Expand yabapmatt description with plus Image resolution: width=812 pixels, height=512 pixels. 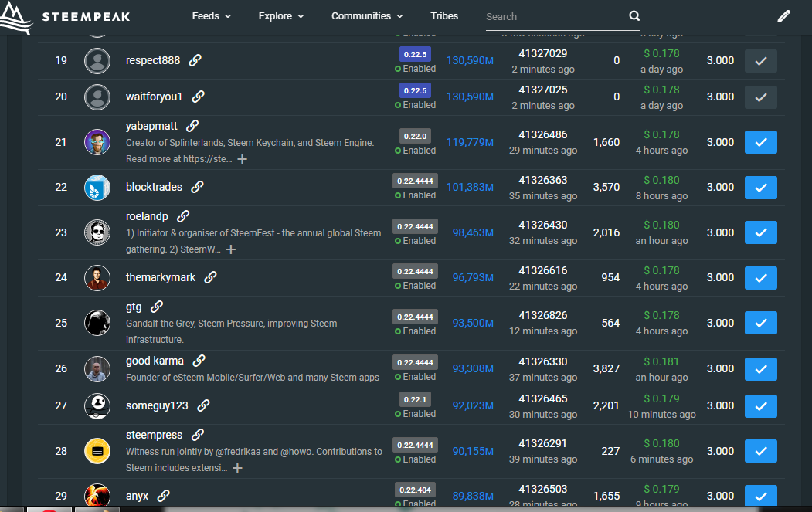[x=242, y=159]
